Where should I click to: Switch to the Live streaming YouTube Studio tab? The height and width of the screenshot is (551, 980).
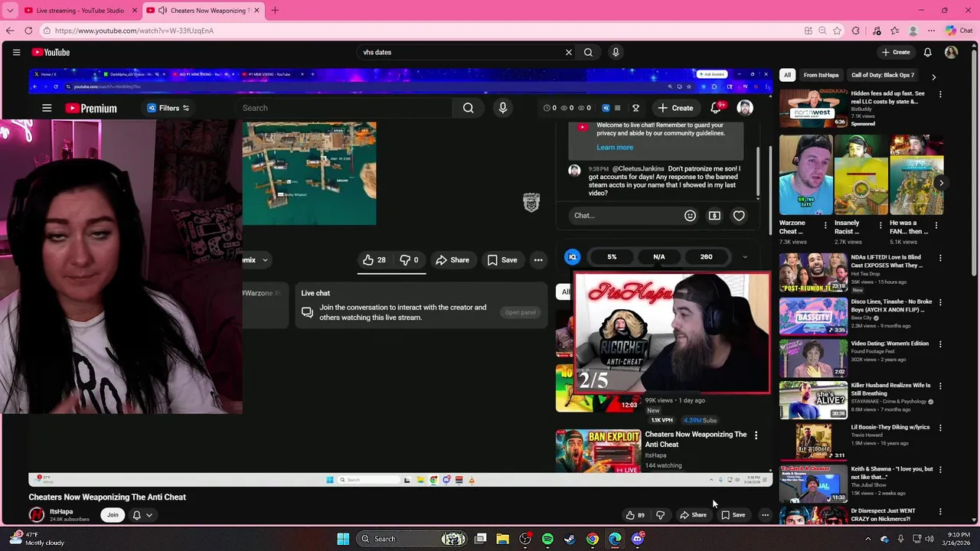[80, 11]
